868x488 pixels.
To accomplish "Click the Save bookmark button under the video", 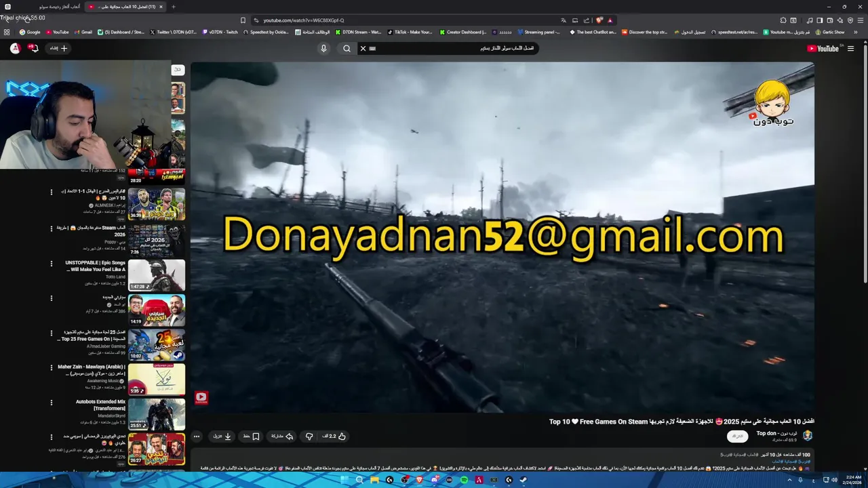I will (252, 436).
